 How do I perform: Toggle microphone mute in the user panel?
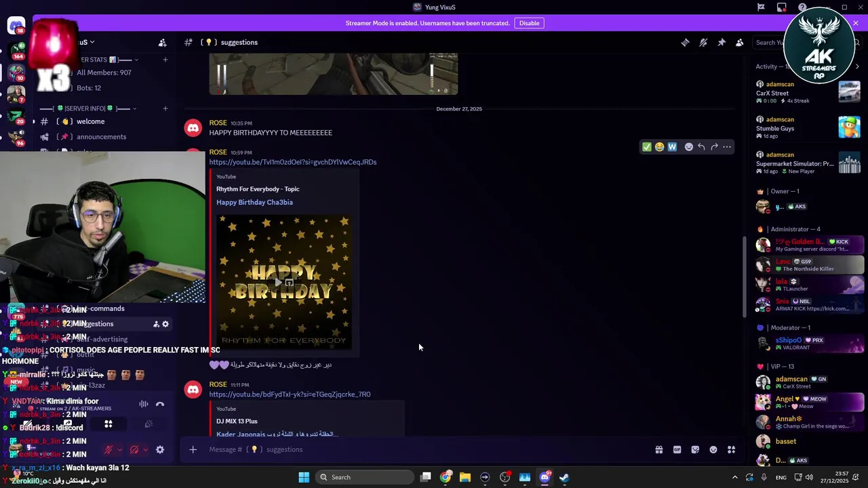click(108, 449)
